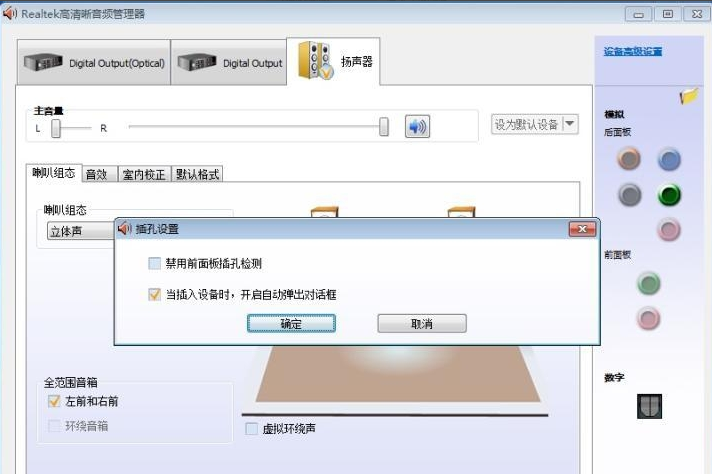Screen dimensions: 712x474
Task: Confirm jack settings with 确定 button
Action: [291, 323]
